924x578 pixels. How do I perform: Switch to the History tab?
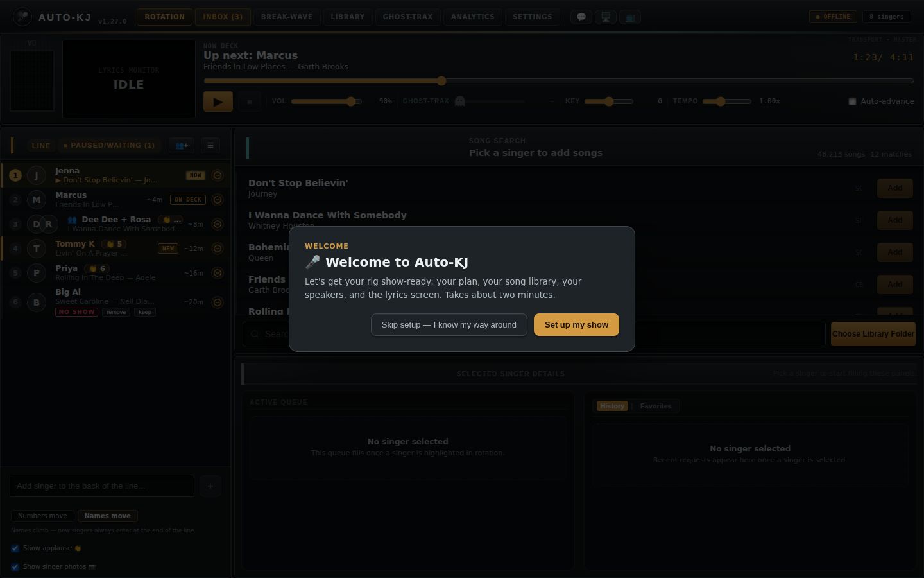click(x=612, y=406)
